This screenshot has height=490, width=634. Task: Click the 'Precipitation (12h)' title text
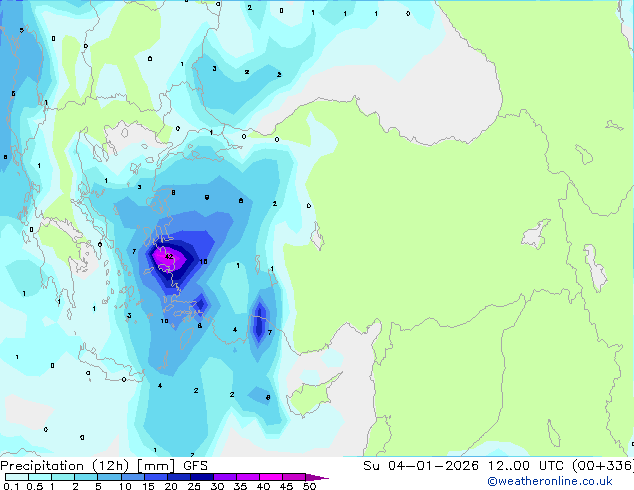tap(65, 466)
